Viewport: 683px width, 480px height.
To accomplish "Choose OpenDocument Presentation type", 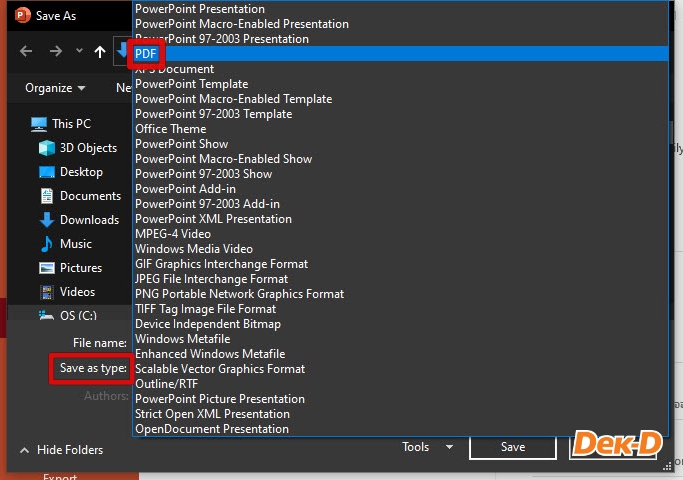I will pos(211,429).
